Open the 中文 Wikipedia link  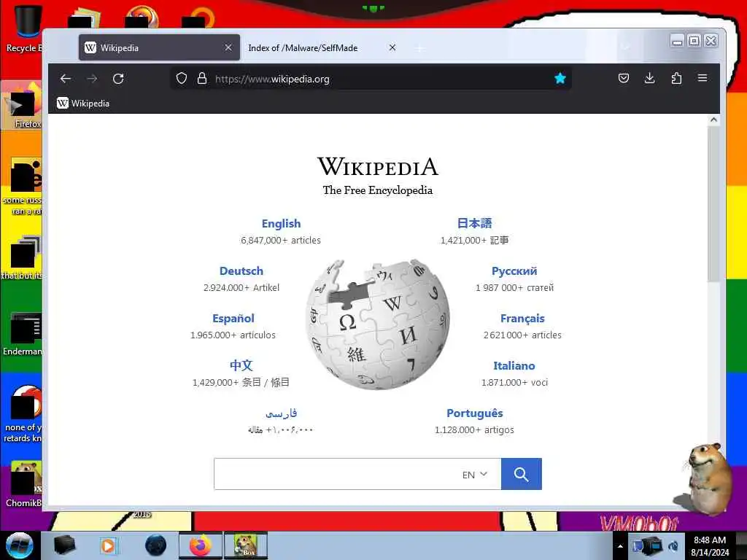[241, 365]
